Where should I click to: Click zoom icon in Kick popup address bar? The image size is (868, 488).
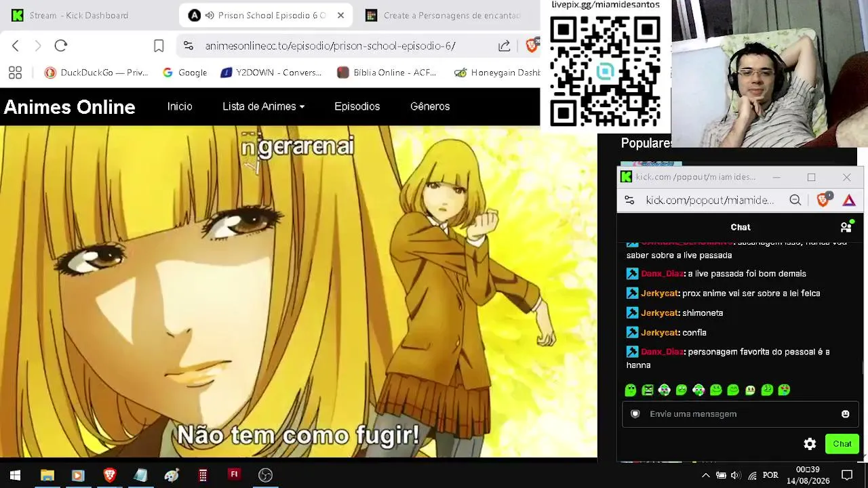[x=795, y=200]
